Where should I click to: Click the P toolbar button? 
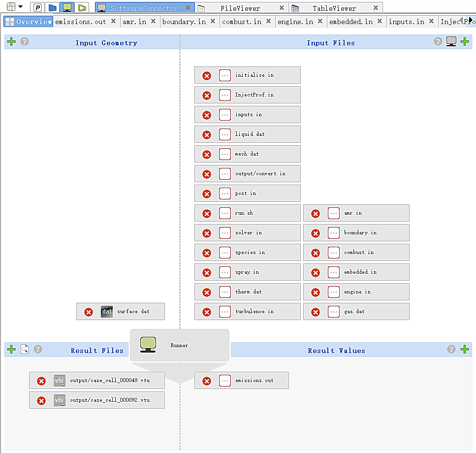click(x=38, y=8)
